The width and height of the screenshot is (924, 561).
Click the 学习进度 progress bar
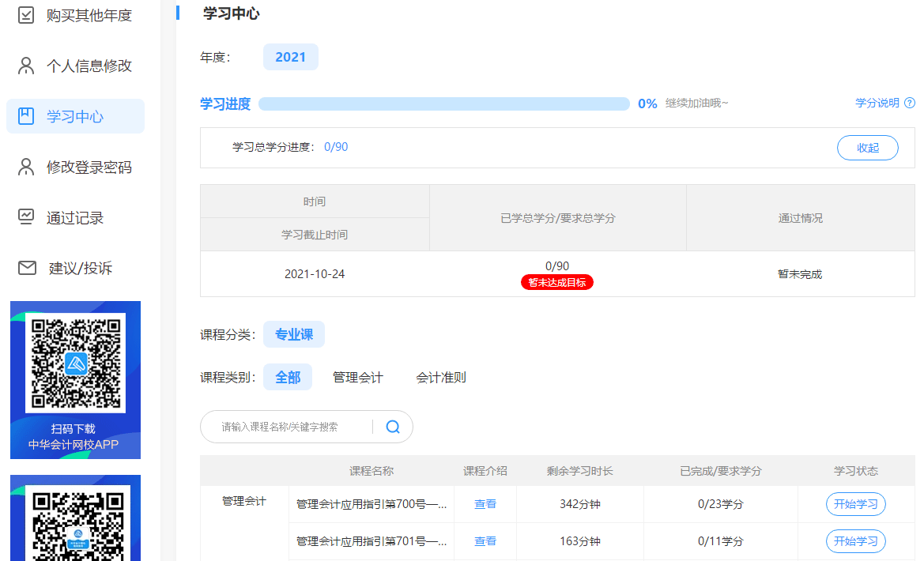(443, 104)
